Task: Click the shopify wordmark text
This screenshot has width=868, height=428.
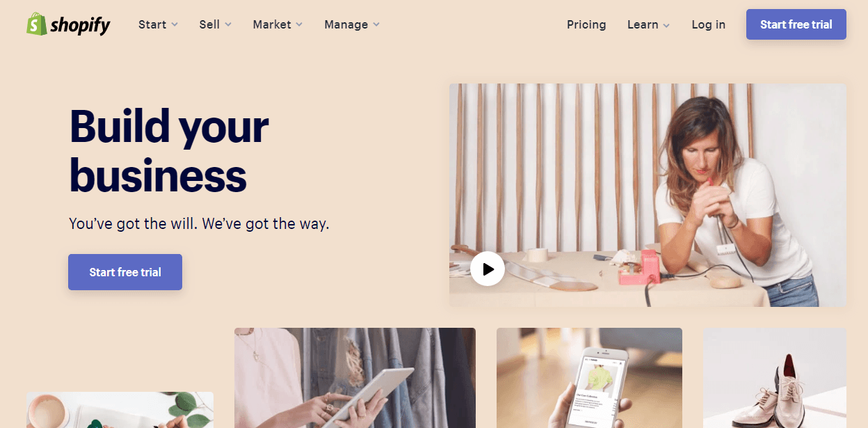Action: pyautogui.click(x=80, y=26)
